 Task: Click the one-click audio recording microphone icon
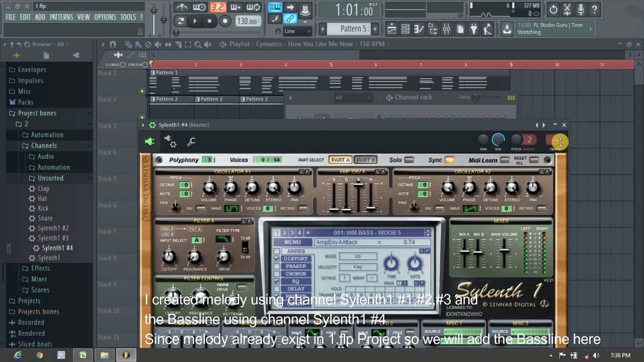point(581,9)
